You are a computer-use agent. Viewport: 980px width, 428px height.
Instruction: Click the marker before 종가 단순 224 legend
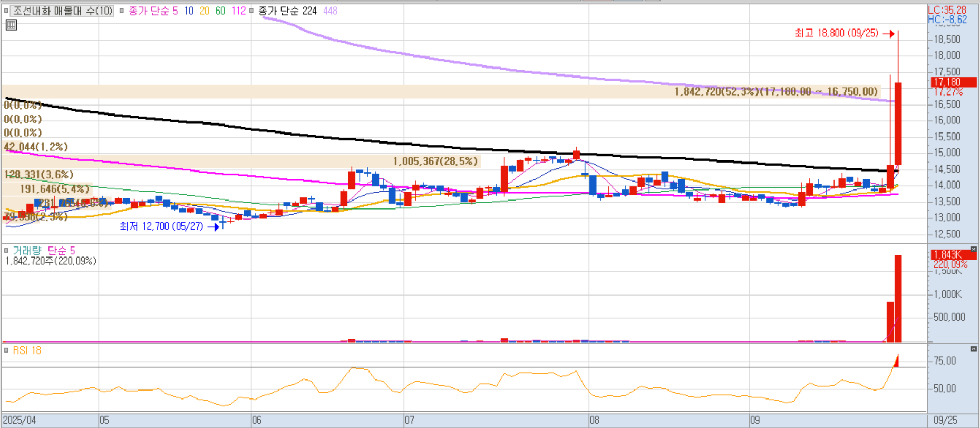click(251, 11)
